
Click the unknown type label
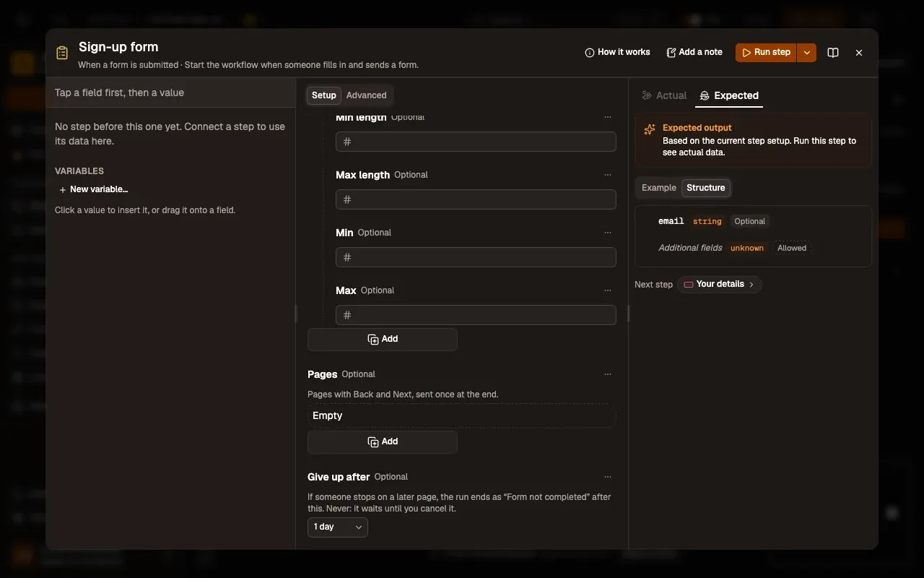(747, 248)
